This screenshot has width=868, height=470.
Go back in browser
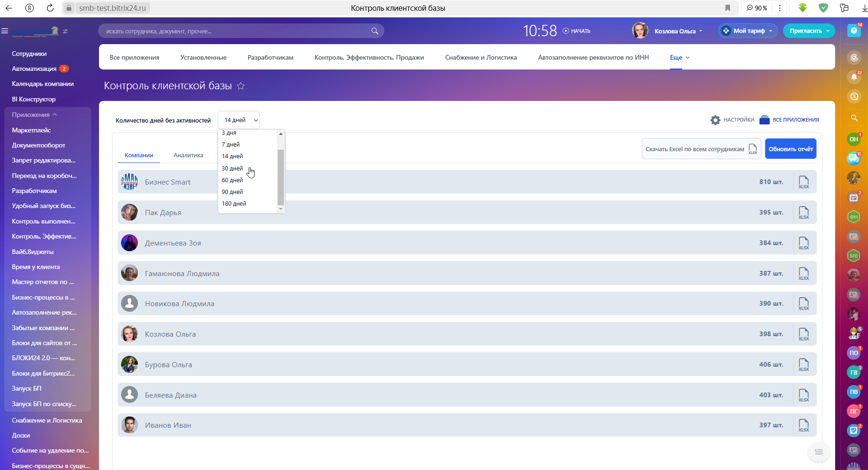[x=9, y=8]
